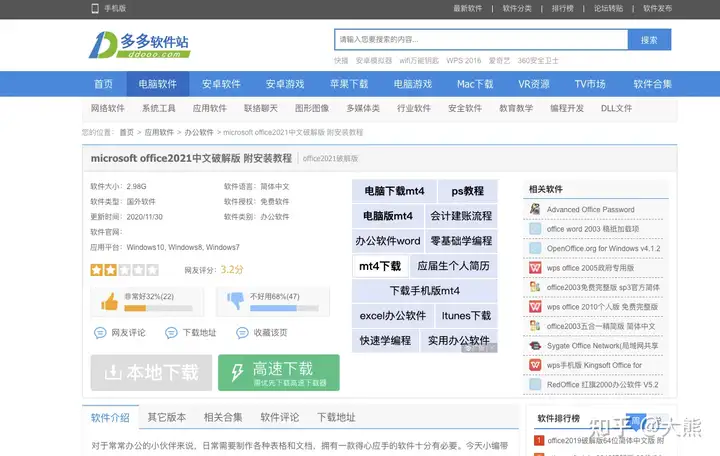This screenshot has width=720, height=456.
Task: Switch to the 相关合集 tab
Action: point(223,417)
